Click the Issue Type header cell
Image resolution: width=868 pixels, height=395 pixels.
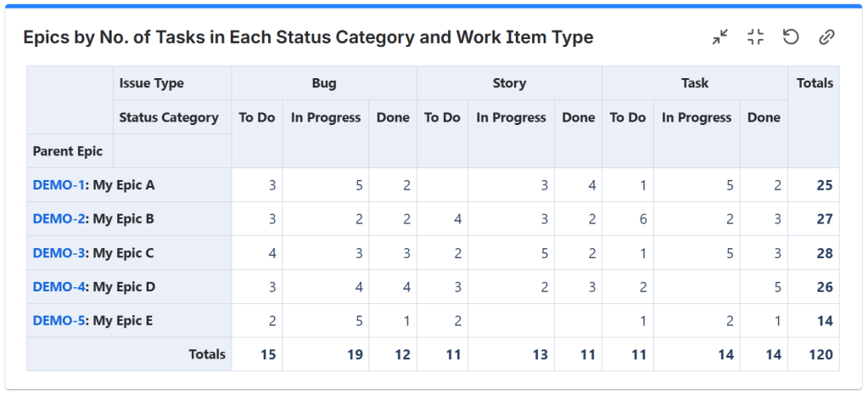(x=151, y=83)
